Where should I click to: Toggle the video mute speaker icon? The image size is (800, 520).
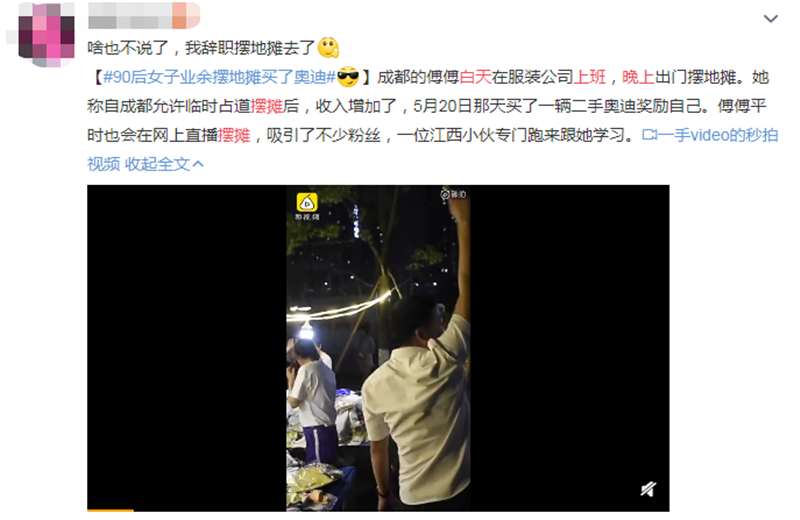648,489
